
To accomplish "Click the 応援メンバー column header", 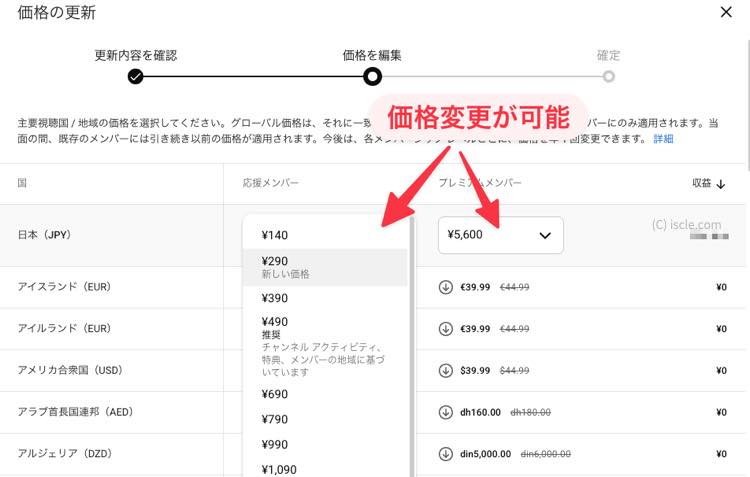I will click(270, 183).
